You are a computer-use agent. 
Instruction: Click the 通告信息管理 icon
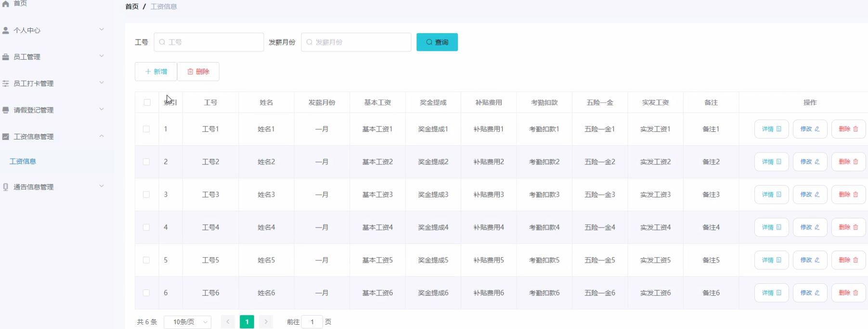tap(6, 187)
